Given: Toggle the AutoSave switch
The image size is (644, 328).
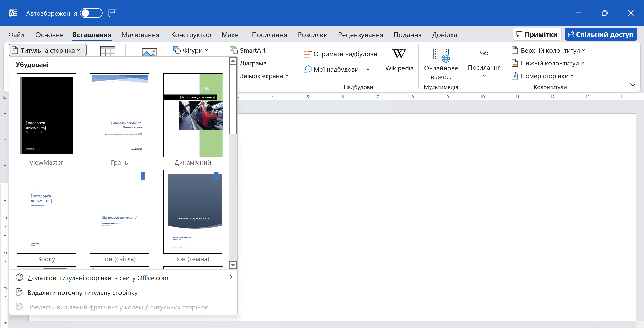Looking at the screenshot, I should (91, 13).
